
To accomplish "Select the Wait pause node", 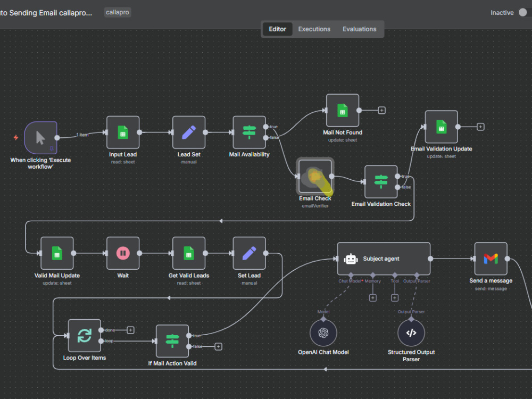I will point(123,253).
